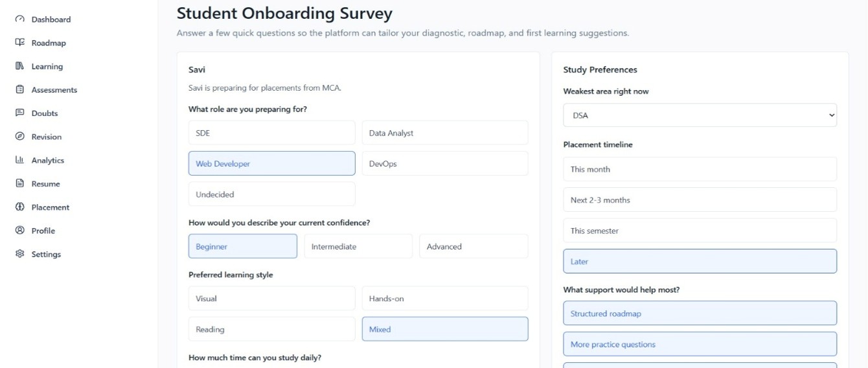Toggle the Structured roadmap support option

point(700,314)
